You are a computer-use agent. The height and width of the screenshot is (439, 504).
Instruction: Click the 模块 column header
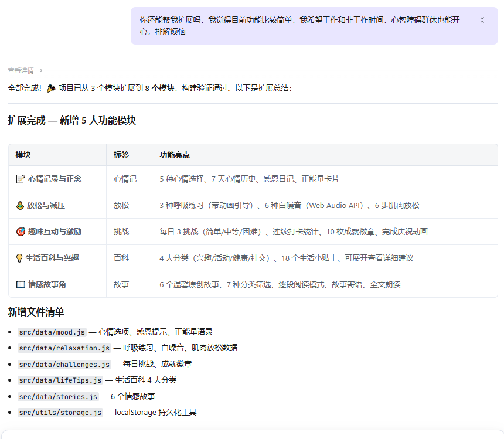(x=23, y=155)
